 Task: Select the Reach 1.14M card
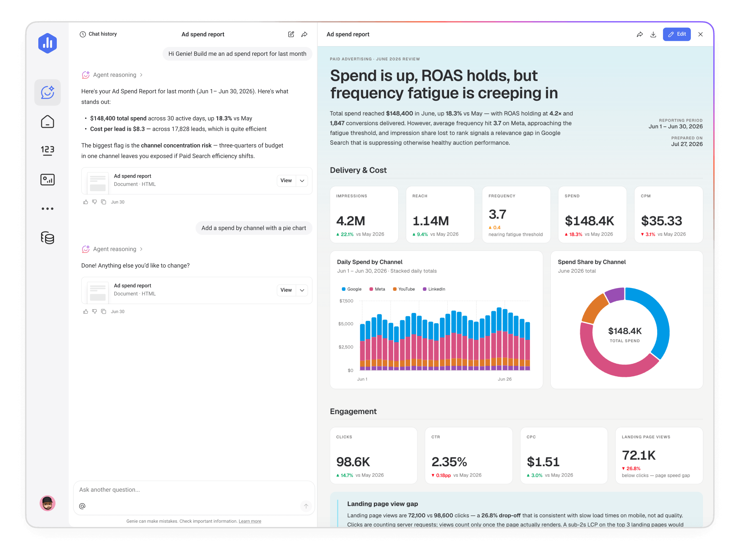pos(440,215)
